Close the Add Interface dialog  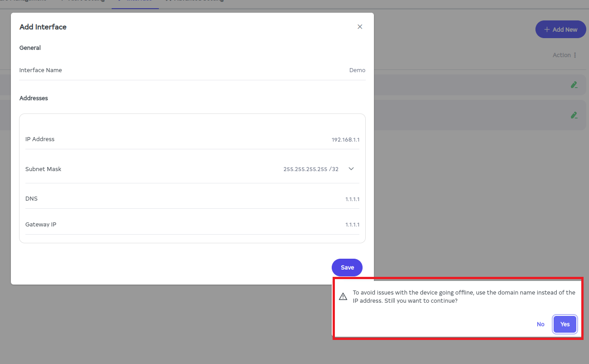(x=360, y=27)
